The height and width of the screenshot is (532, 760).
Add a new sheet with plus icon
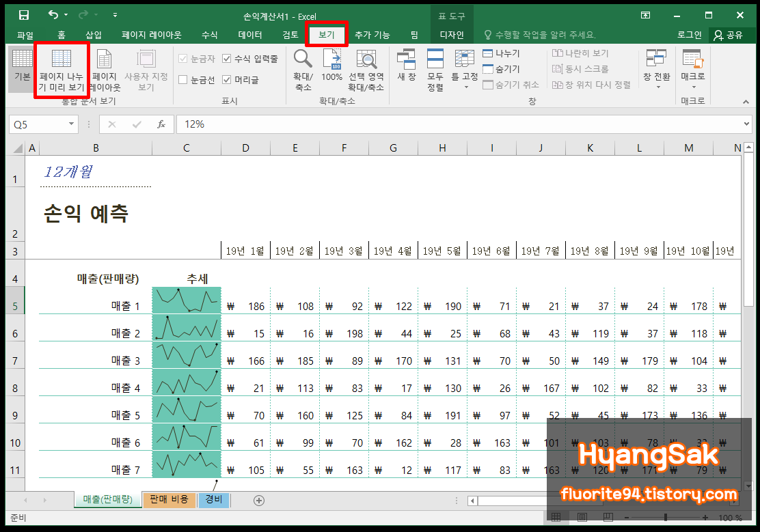click(259, 501)
